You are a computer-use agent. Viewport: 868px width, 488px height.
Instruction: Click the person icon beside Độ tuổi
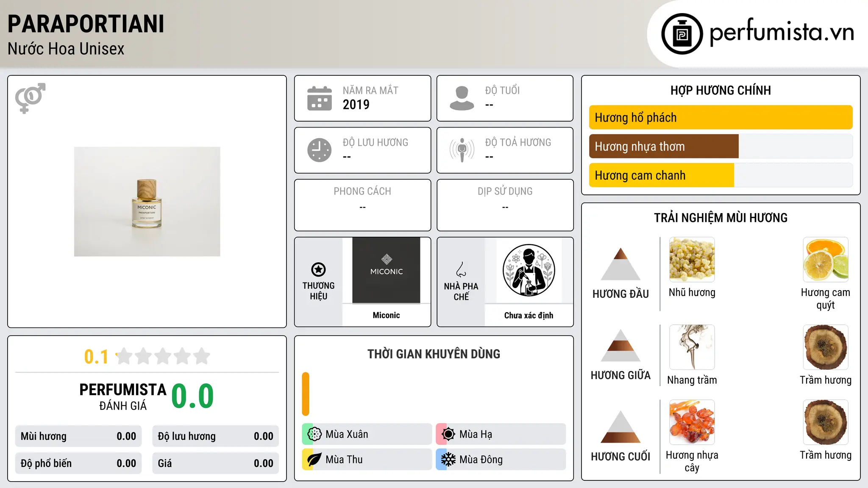tap(462, 98)
